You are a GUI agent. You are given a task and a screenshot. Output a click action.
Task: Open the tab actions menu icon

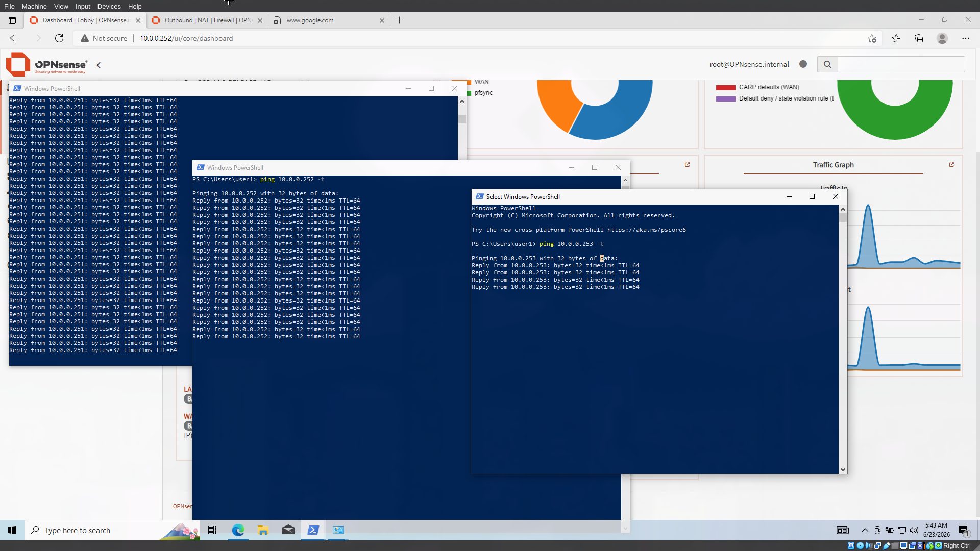coord(12,20)
